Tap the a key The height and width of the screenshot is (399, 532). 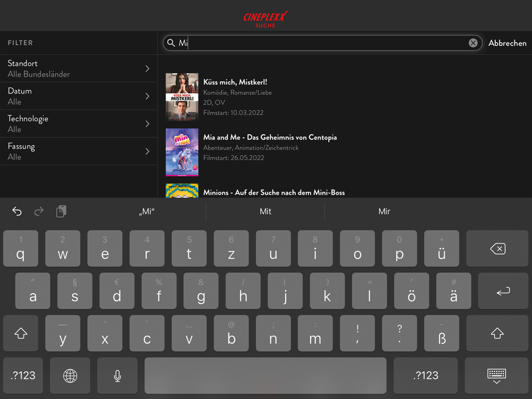pyautogui.click(x=32, y=291)
